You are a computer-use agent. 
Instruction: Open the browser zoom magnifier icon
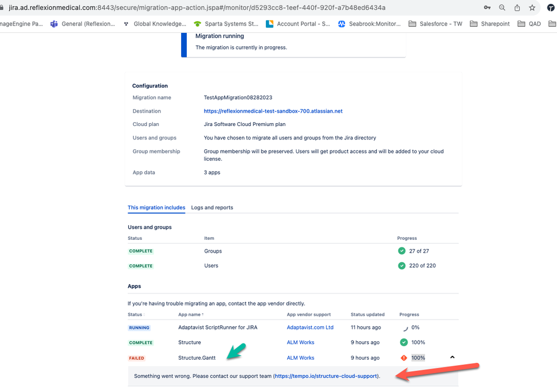click(502, 7)
